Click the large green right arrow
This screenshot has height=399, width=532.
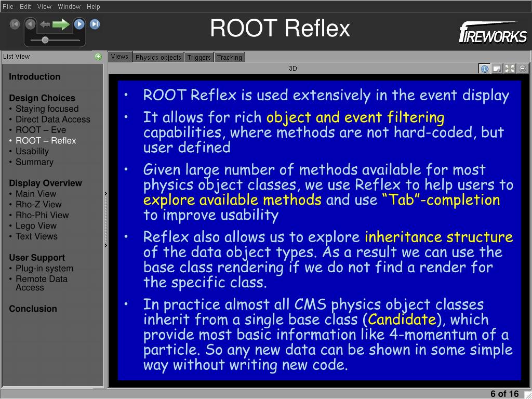tap(61, 24)
